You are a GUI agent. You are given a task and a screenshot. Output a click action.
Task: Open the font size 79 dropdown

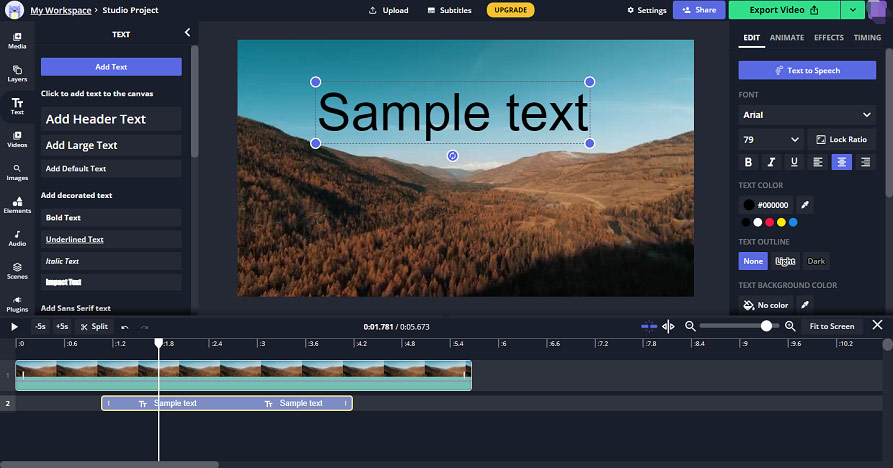pyautogui.click(x=771, y=139)
